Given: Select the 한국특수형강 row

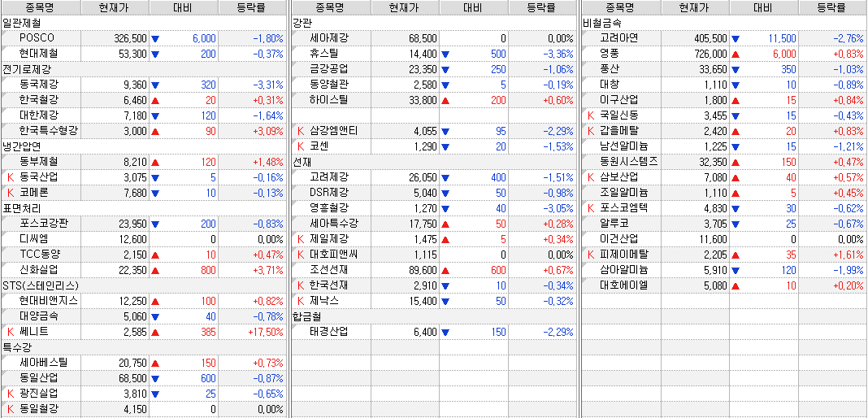Looking at the screenshot, I should pyautogui.click(x=49, y=131).
